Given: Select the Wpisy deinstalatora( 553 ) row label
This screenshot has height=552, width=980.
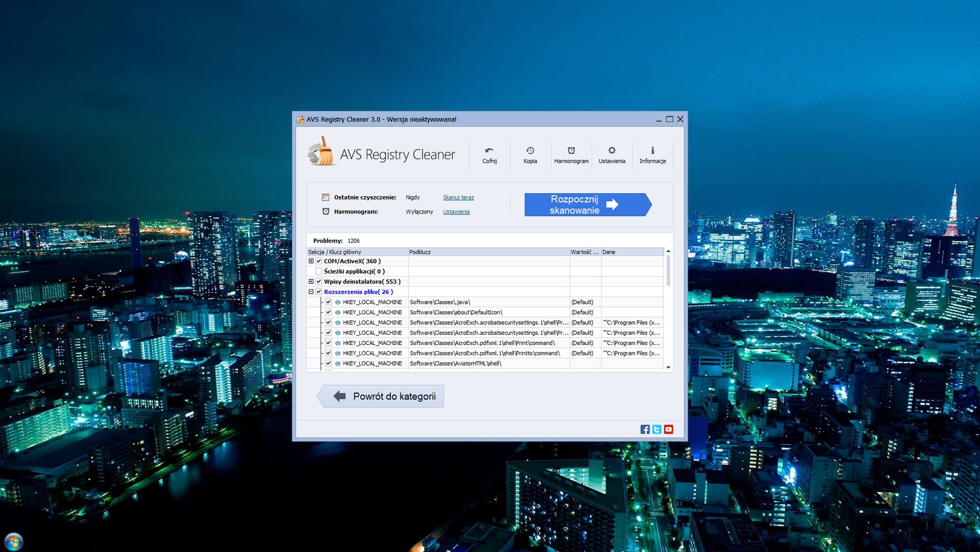Looking at the screenshot, I should 362,282.
